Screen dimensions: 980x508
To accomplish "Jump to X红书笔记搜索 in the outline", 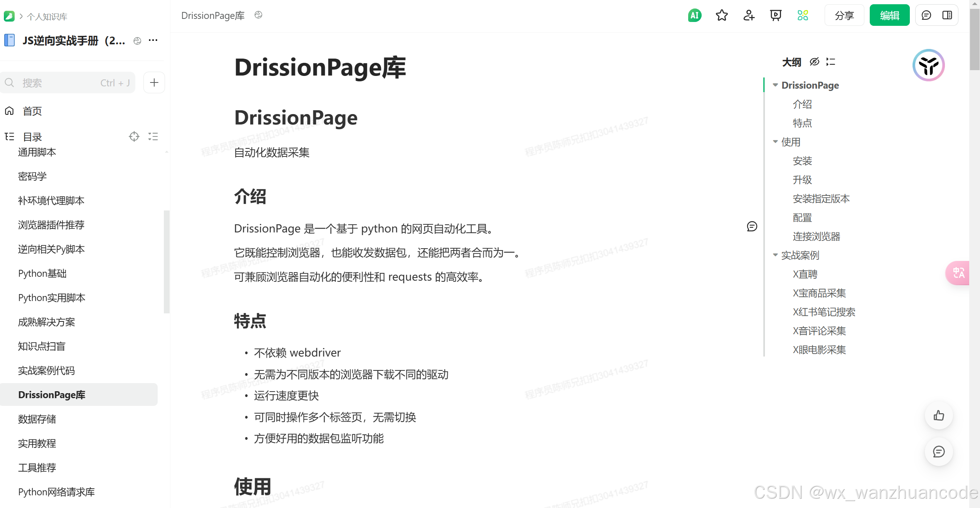I will pos(824,312).
